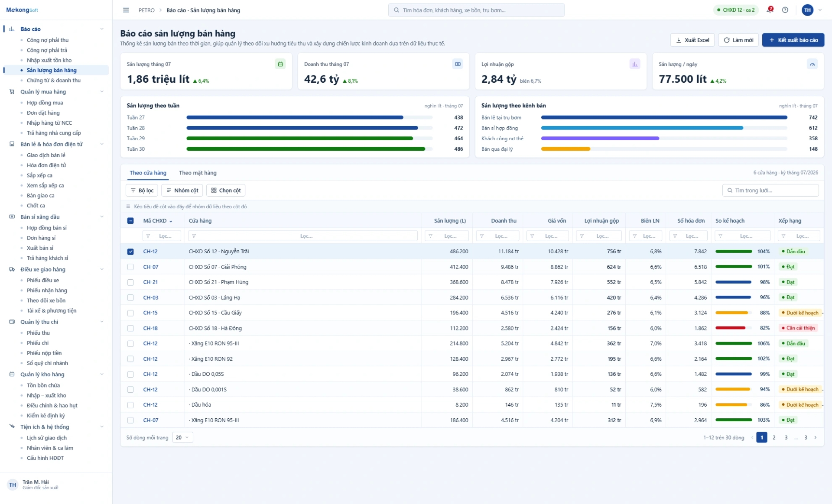Collapse the Quản lý thu chi chevron
832x504 pixels.
pos(102,322)
